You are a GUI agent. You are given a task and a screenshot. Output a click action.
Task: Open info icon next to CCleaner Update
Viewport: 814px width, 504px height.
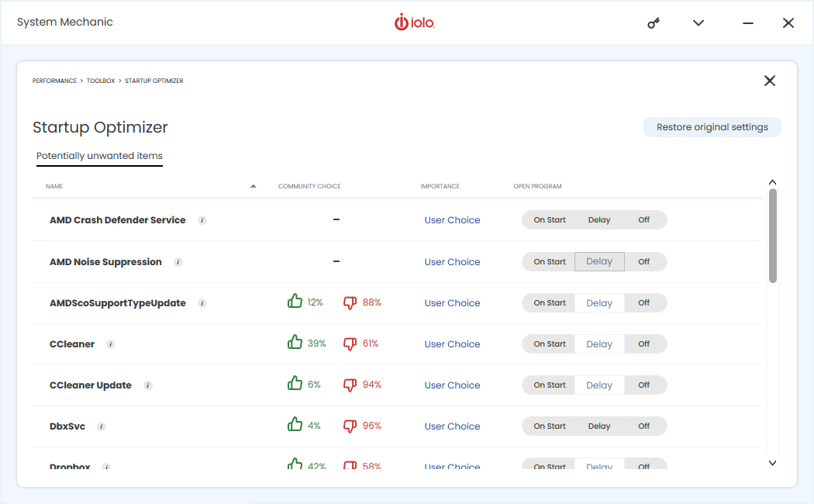tap(148, 385)
